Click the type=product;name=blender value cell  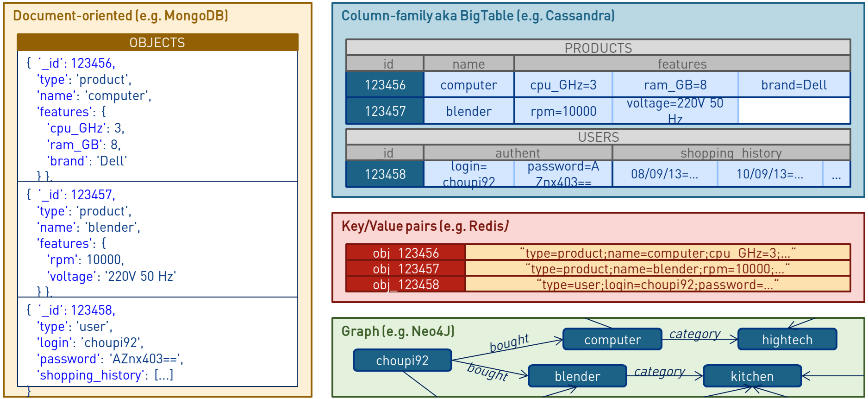click(657, 269)
